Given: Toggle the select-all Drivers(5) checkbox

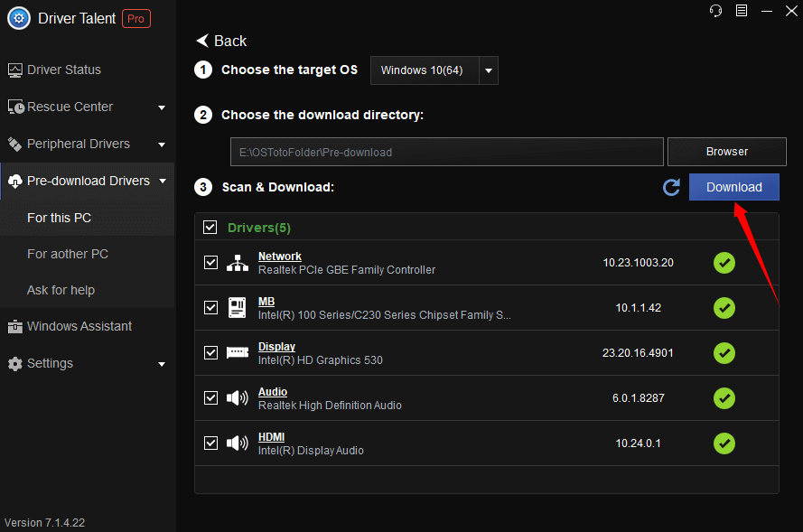Looking at the screenshot, I should pos(210,228).
